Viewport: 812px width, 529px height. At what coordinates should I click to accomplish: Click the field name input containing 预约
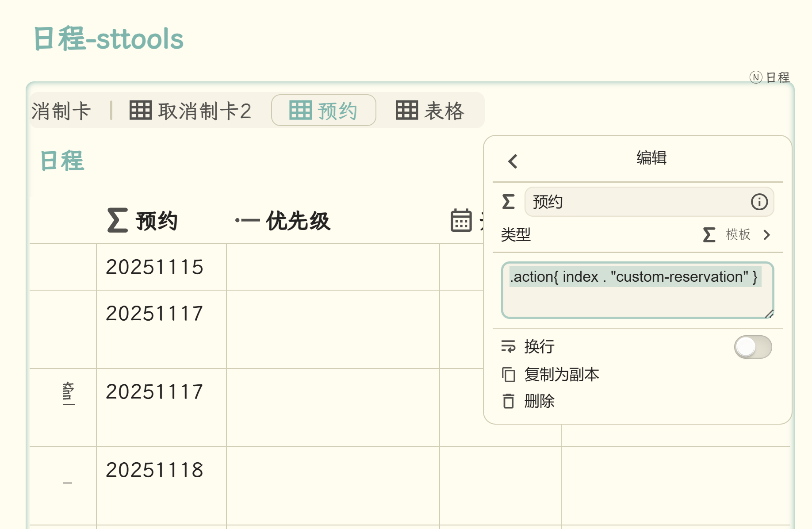[x=637, y=202]
